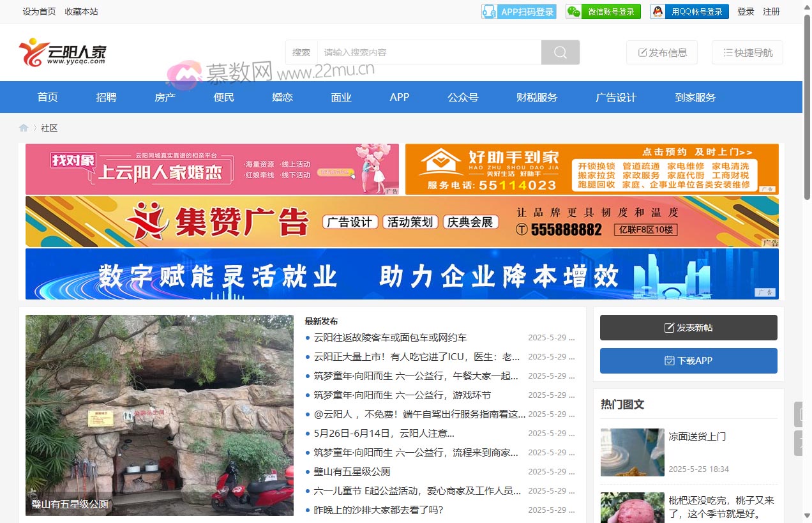Log in using the QQ penguin icon

point(657,11)
